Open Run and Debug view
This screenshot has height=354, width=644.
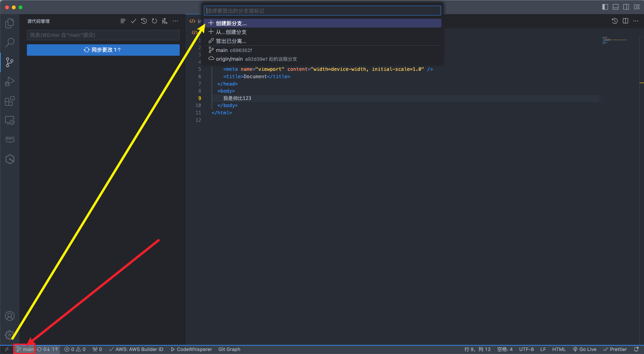(x=10, y=82)
